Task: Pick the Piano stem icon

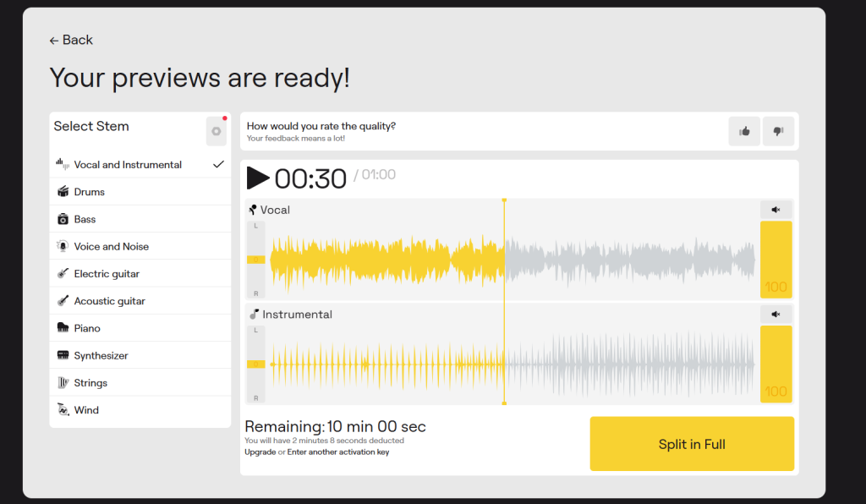Action: pos(63,328)
